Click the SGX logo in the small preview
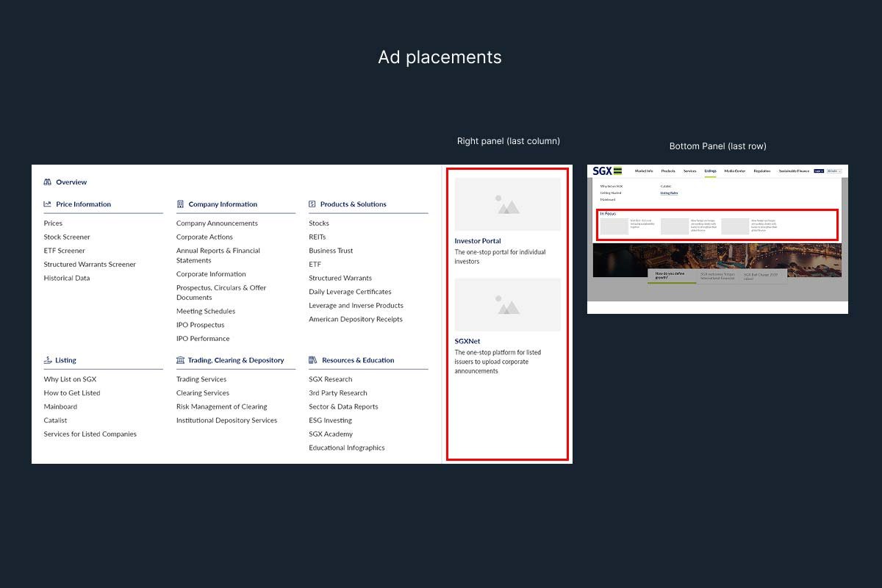 tap(607, 171)
